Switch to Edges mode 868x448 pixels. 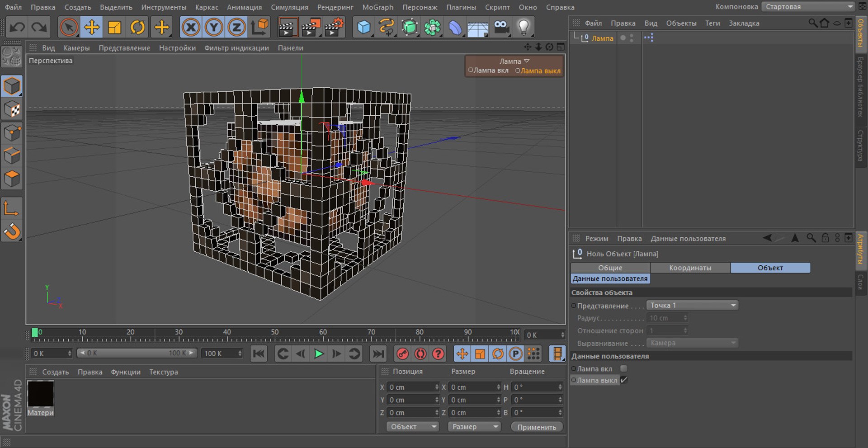pyautogui.click(x=12, y=156)
